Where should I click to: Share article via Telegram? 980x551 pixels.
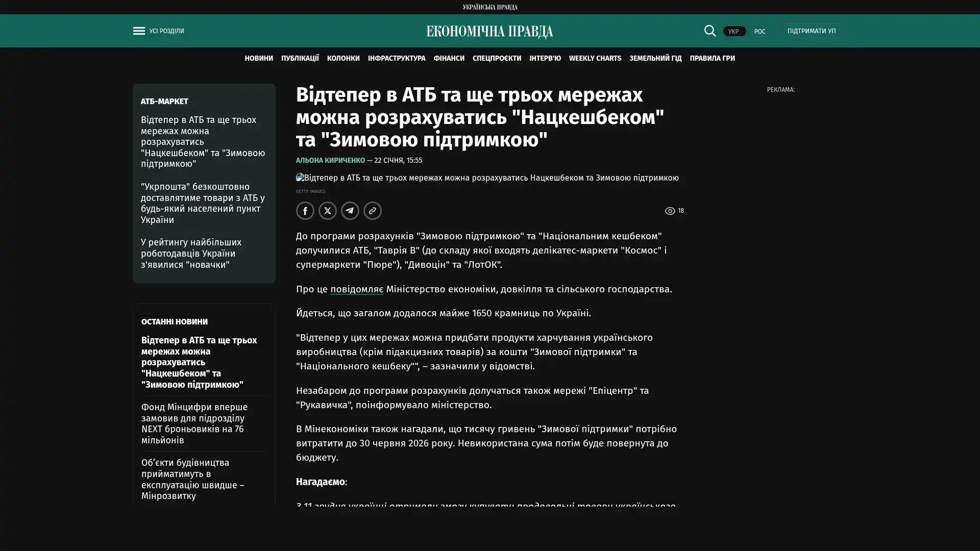[350, 211]
